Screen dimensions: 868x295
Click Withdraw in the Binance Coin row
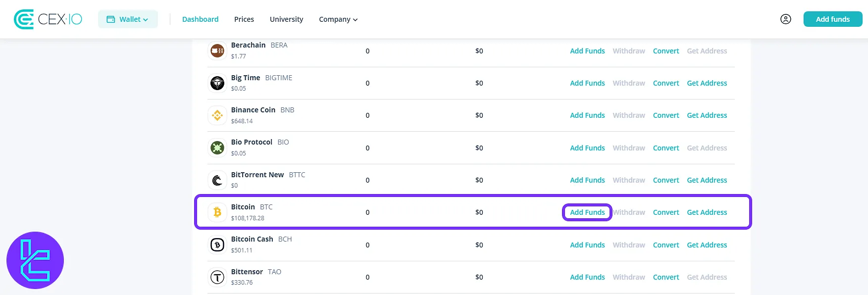coord(629,115)
